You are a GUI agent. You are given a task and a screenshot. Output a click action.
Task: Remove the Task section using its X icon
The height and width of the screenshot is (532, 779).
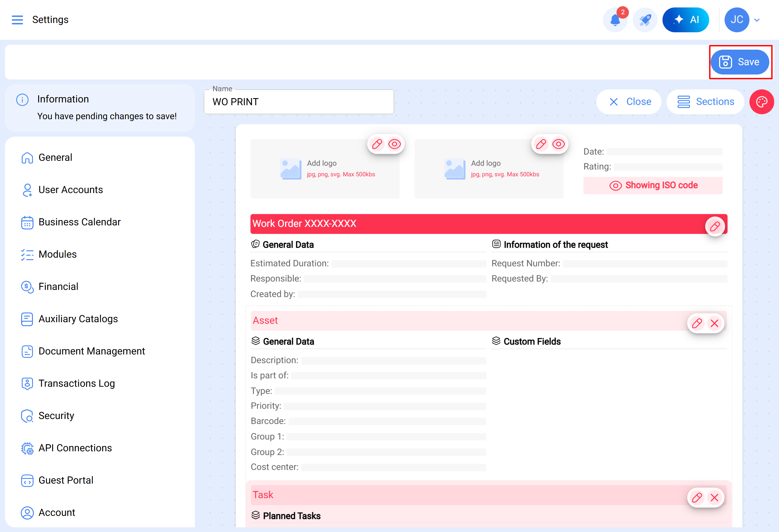pyautogui.click(x=714, y=498)
